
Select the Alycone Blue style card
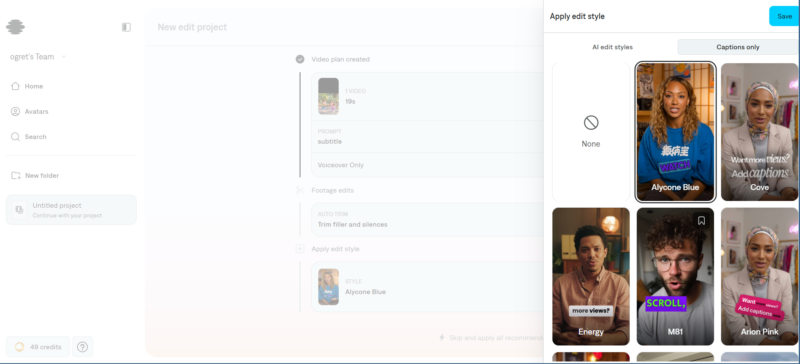[x=676, y=132]
